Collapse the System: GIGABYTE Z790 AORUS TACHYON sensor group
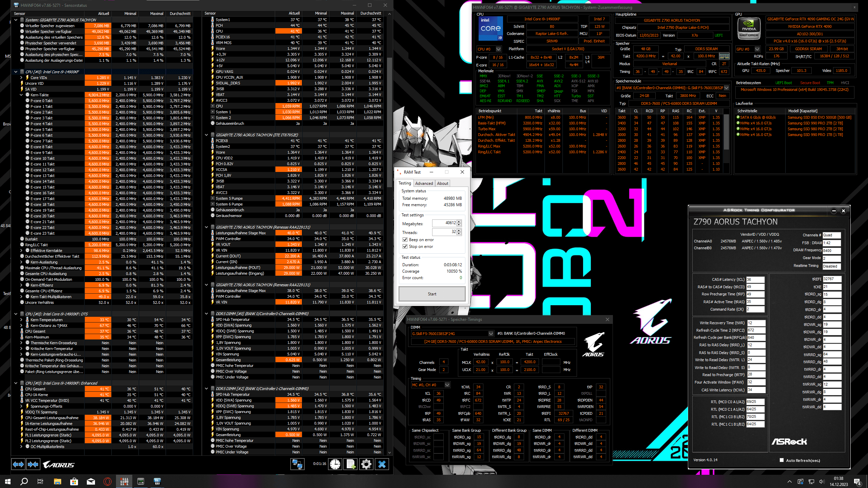This screenshot has width=868, height=488. 16,20
